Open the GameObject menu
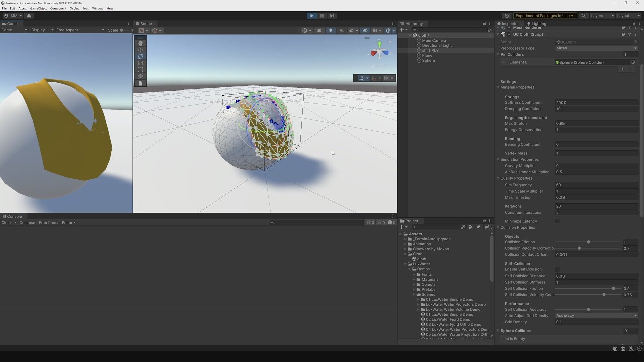Screen dimensions: 644x362 38,8
